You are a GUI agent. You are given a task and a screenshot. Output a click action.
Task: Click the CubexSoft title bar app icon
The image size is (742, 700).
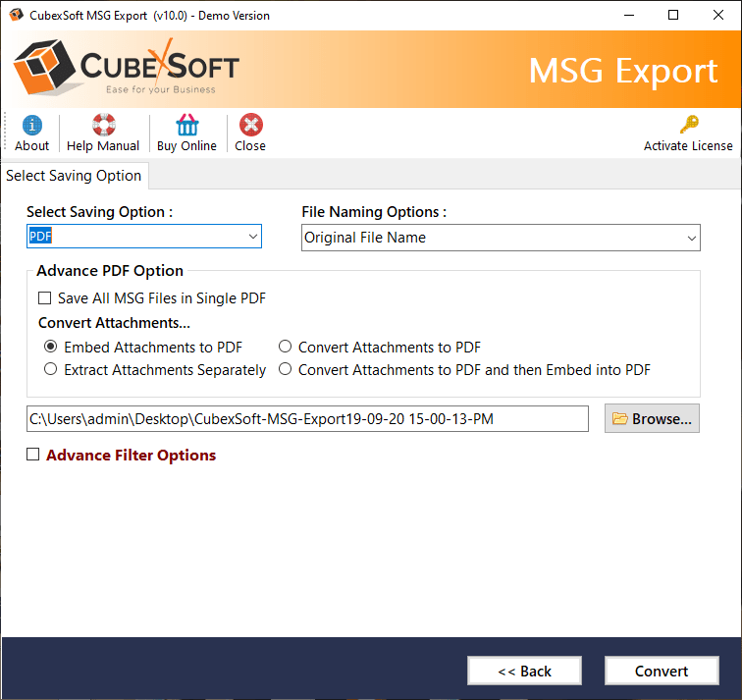click(x=16, y=15)
